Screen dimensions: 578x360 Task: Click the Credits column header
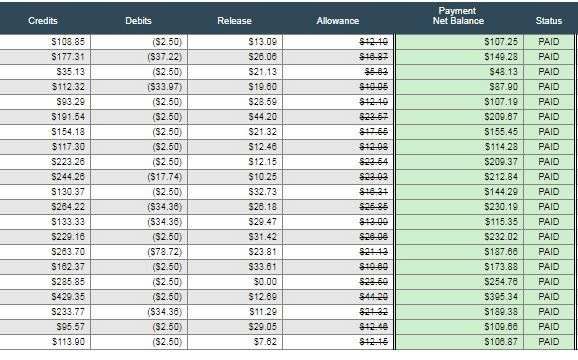(x=43, y=21)
